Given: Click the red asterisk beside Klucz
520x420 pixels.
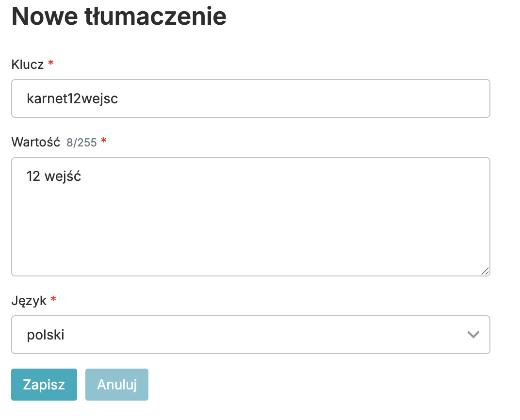Looking at the screenshot, I should click(50, 64).
